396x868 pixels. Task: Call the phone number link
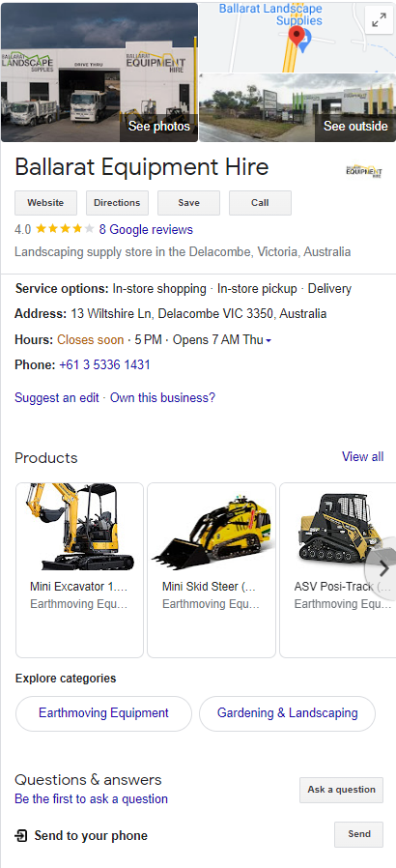(104, 364)
